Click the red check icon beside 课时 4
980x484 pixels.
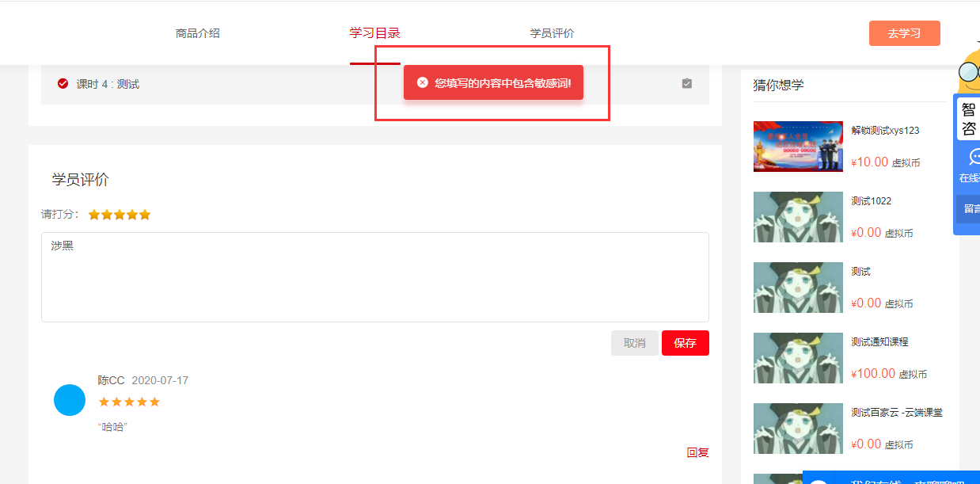(63, 84)
